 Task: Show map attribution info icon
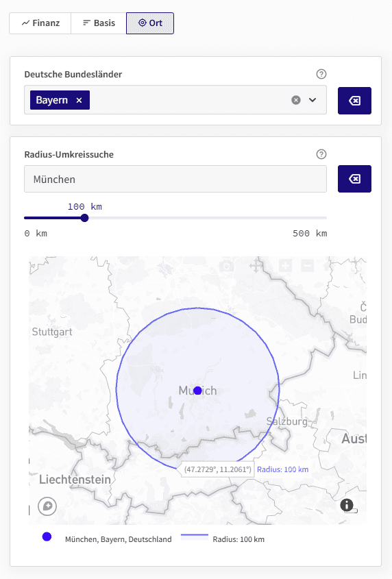pyautogui.click(x=347, y=505)
